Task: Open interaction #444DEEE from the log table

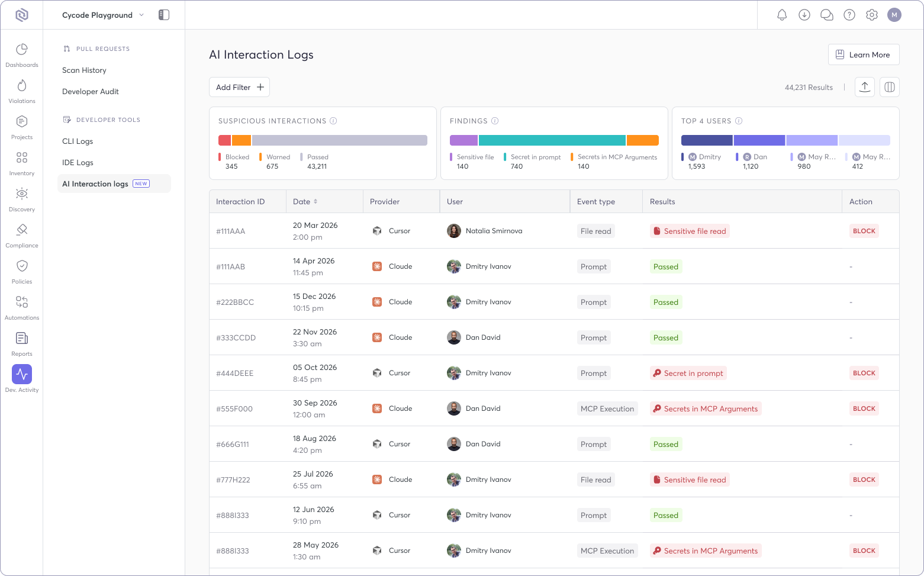Action: (x=234, y=373)
